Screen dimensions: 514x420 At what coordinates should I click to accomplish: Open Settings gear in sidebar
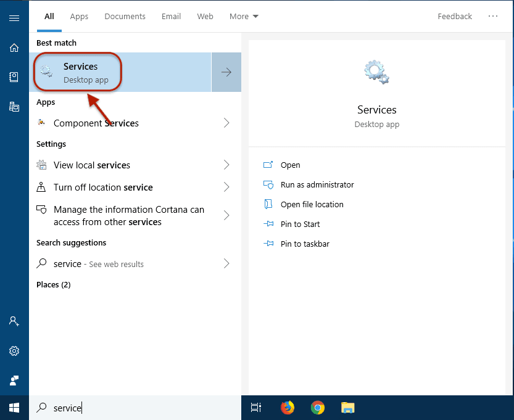coord(14,351)
